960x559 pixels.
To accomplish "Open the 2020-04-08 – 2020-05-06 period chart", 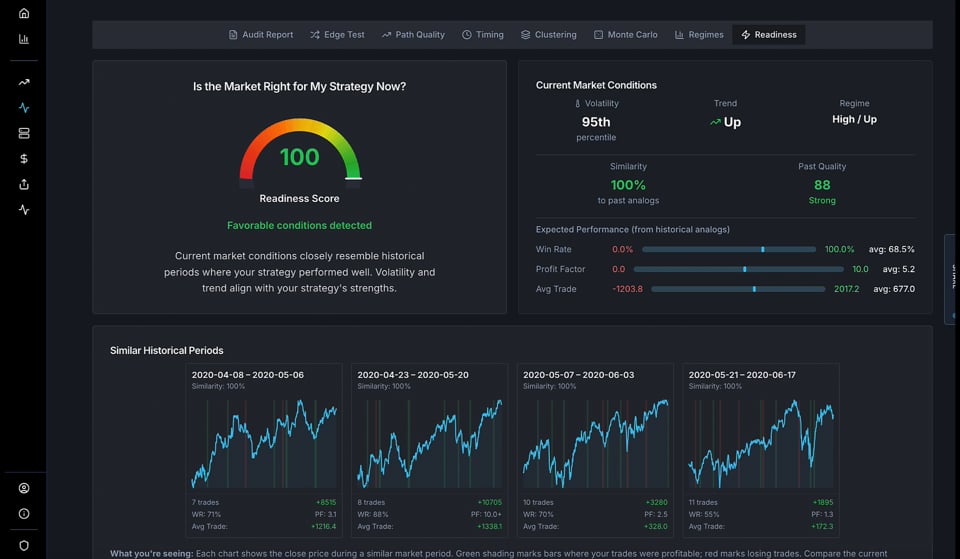I will point(264,444).
